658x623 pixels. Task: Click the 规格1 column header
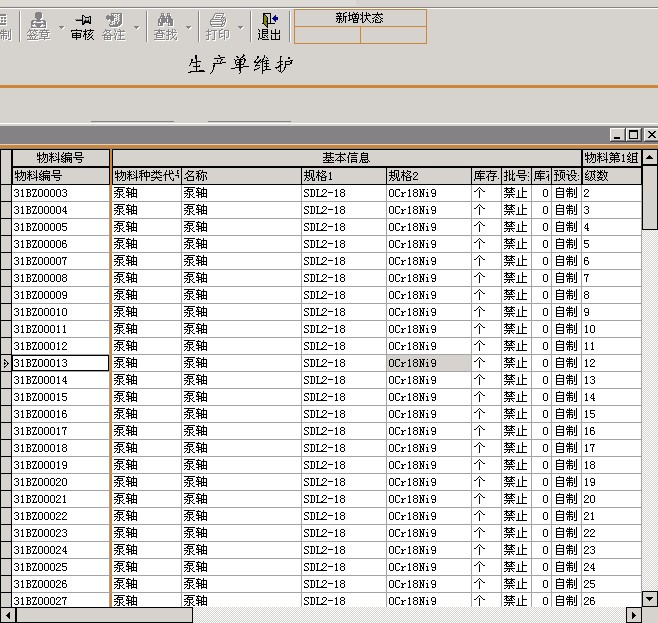click(344, 175)
